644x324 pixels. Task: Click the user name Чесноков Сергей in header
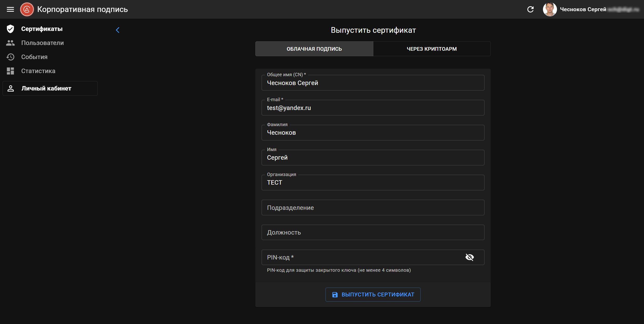(x=583, y=9)
